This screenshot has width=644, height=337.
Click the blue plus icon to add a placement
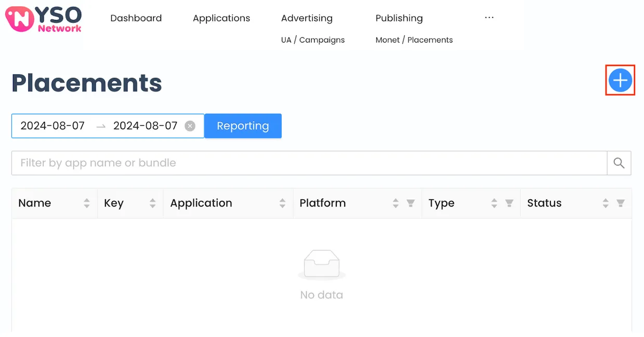(x=620, y=81)
